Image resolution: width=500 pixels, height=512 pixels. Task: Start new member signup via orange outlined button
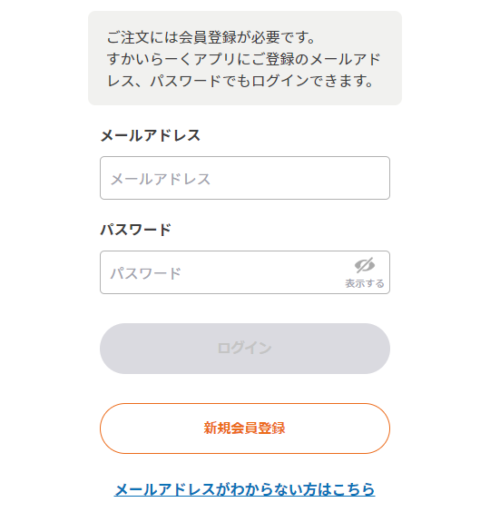pos(245,428)
